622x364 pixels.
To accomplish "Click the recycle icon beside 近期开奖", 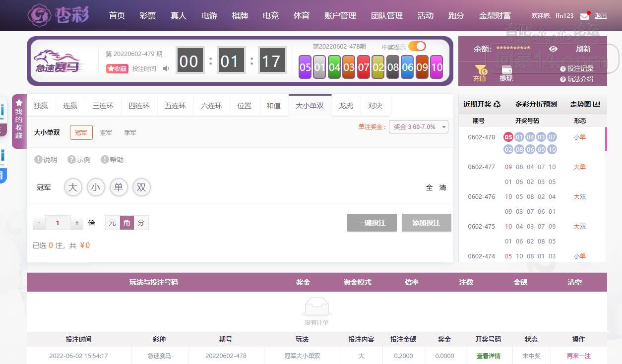I will point(497,104).
